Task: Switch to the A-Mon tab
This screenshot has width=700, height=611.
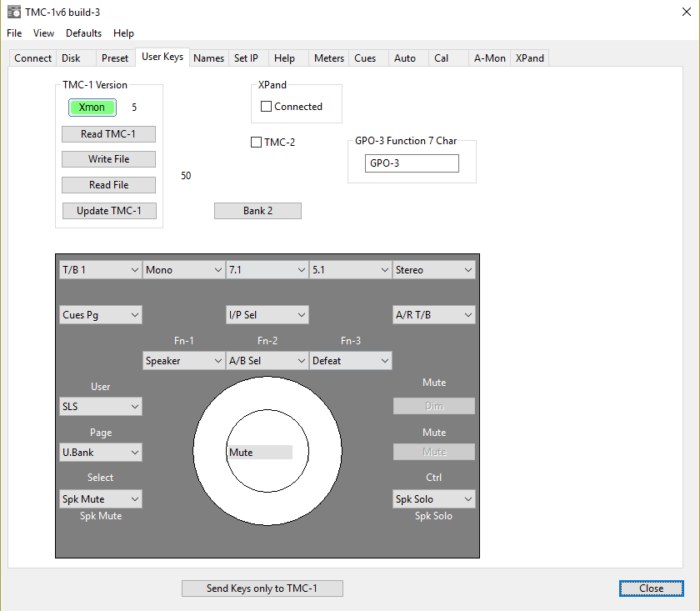Action: pyautogui.click(x=489, y=58)
